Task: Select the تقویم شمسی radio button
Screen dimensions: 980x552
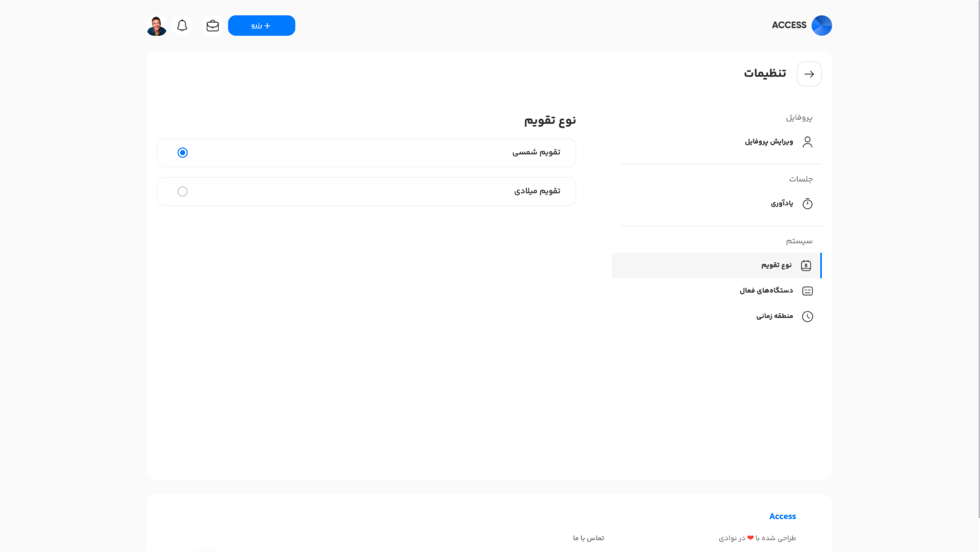Action: point(182,153)
